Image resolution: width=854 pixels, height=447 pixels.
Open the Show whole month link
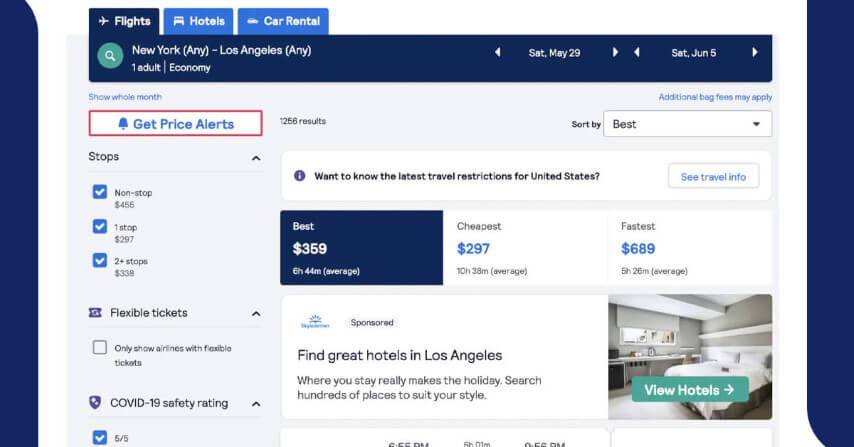pyautogui.click(x=125, y=97)
